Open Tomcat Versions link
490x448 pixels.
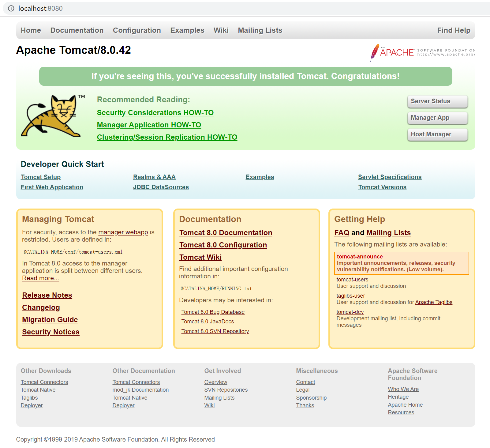pyautogui.click(x=382, y=187)
